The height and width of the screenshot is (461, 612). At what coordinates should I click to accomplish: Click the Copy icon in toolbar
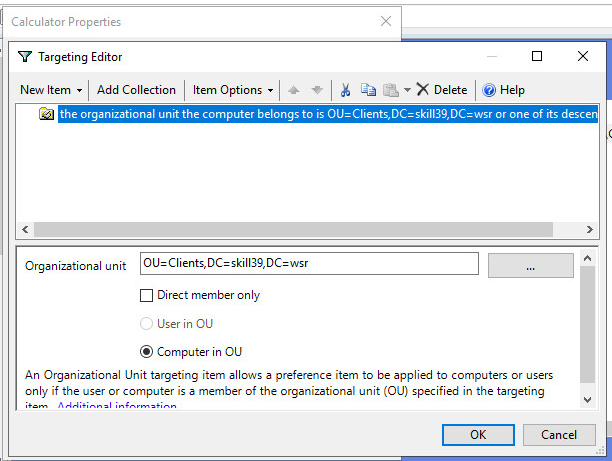tap(368, 90)
